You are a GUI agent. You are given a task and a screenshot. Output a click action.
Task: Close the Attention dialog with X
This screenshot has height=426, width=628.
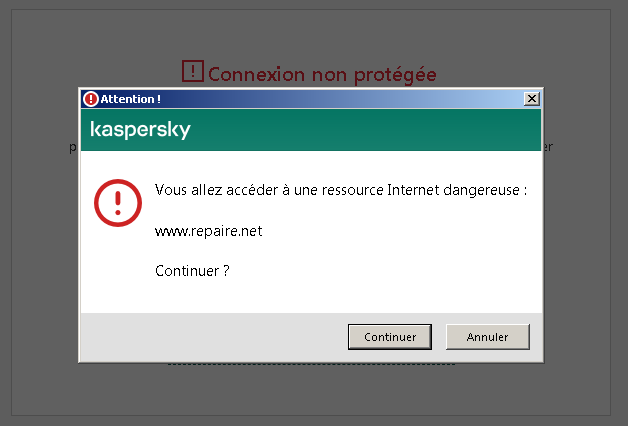[x=531, y=99]
